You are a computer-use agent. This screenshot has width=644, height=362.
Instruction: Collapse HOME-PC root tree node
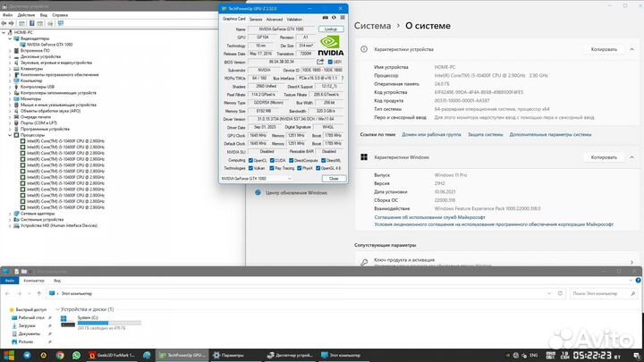[4, 32]
